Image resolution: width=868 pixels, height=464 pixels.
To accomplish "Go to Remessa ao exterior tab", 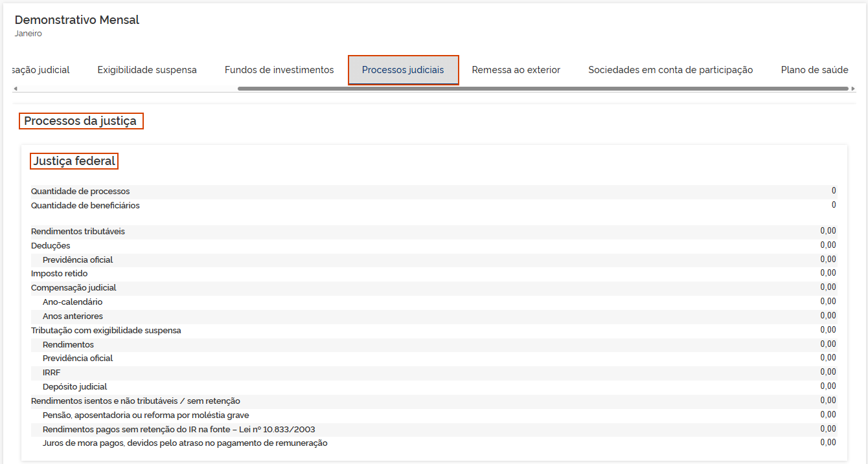I will point(516,70).
